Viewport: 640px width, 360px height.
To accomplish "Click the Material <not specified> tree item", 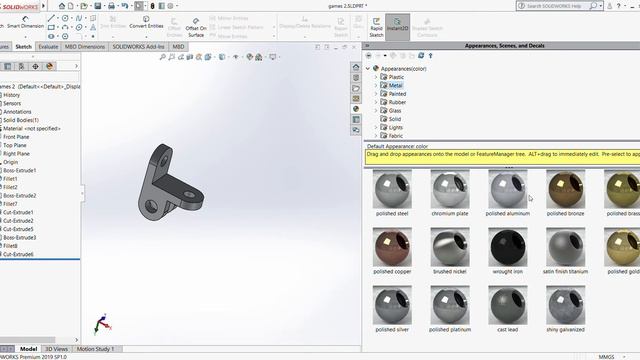I will [32, 128].
